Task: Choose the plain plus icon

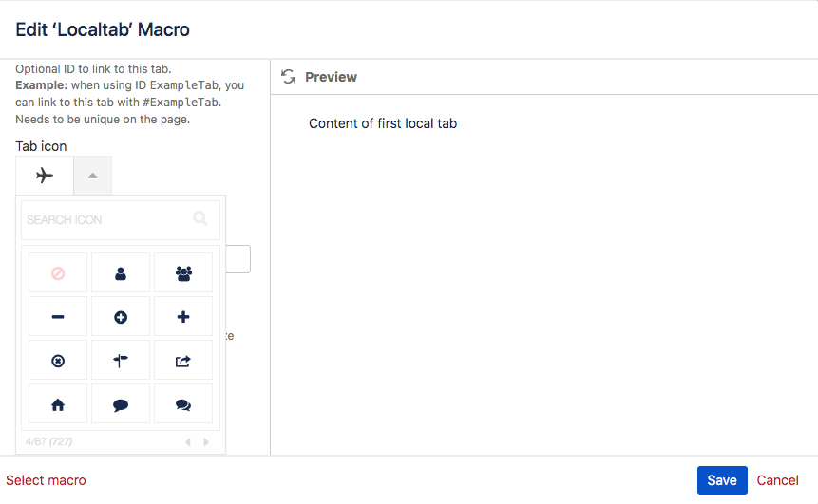Action: point(183,317)
